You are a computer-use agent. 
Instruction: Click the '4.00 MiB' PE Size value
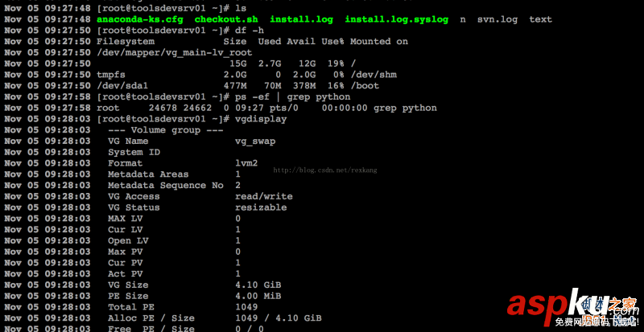coord(258,297)
